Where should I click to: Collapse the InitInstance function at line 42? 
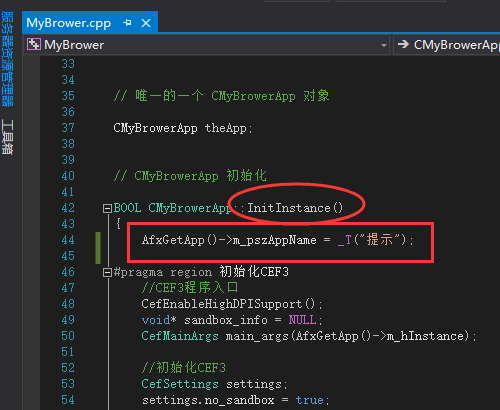(x=107, y=209)
